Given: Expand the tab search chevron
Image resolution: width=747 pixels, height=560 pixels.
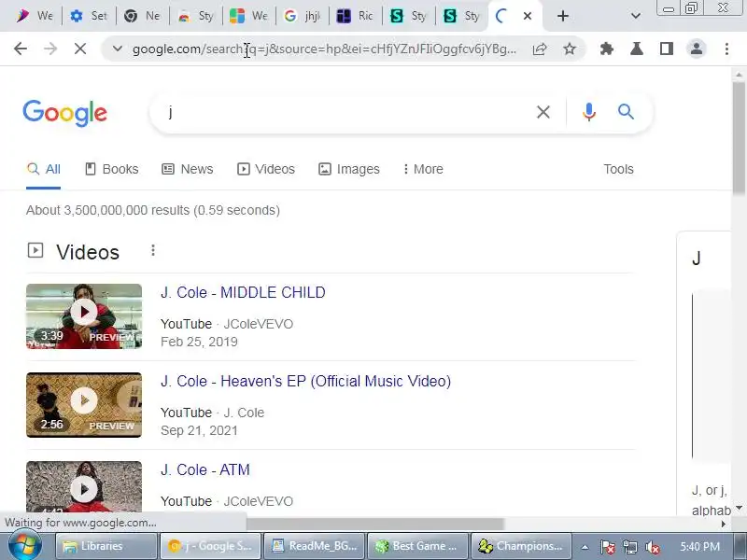Looking at the screenshot, I should pos(636,16).
